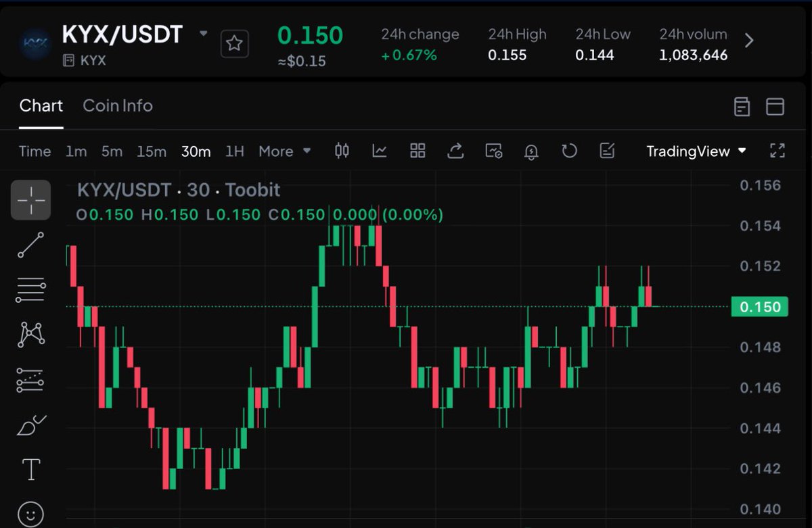Select the 30m timeframe
812x528 pixels.
pos(196,151)
